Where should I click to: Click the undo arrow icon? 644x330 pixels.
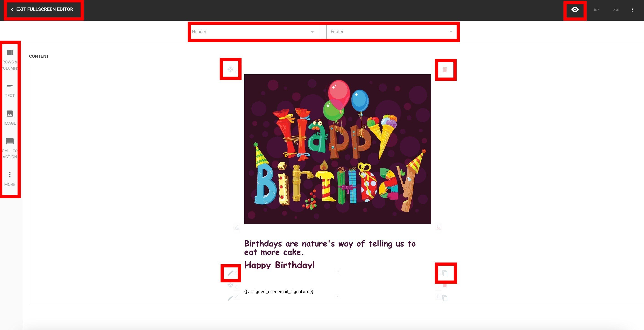[x=597, y=10]
